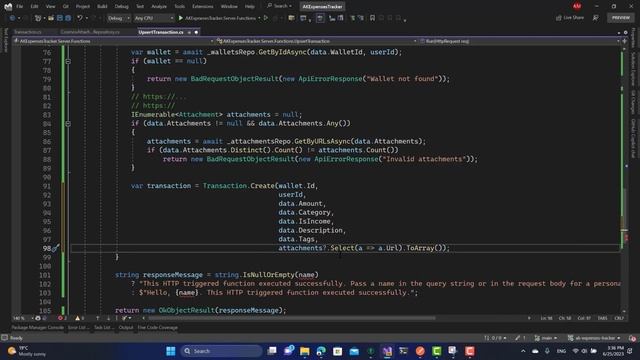Image resolution: width=640 pixels, height=360 pixels.
Task: Open account avatar AM
Action: (577, 6)
